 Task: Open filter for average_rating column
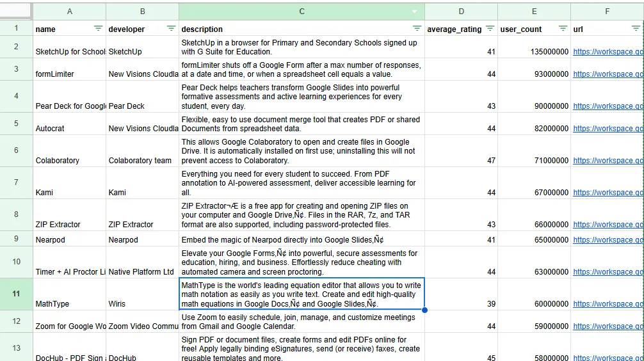[490, 28]
